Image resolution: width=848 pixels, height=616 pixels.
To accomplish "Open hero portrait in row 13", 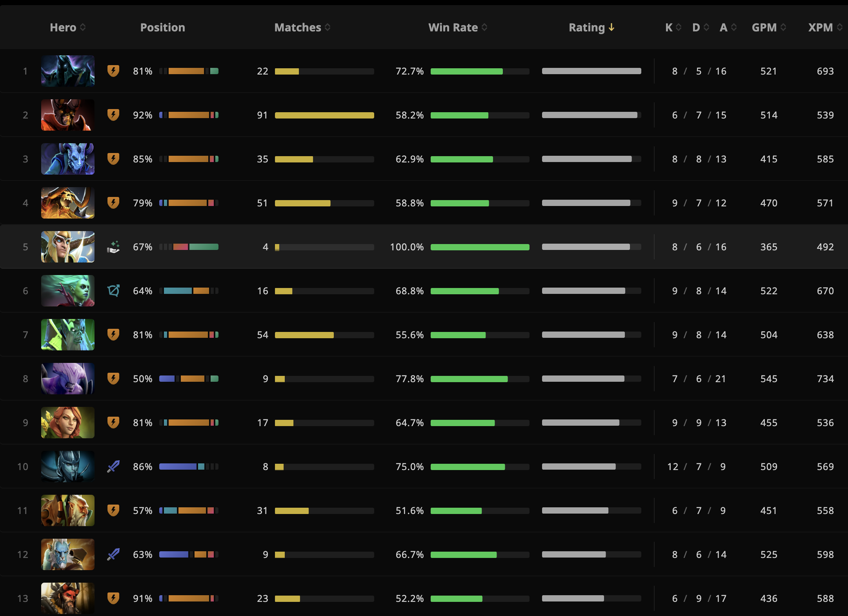I will pyautogui.click(x=68, y=598).
